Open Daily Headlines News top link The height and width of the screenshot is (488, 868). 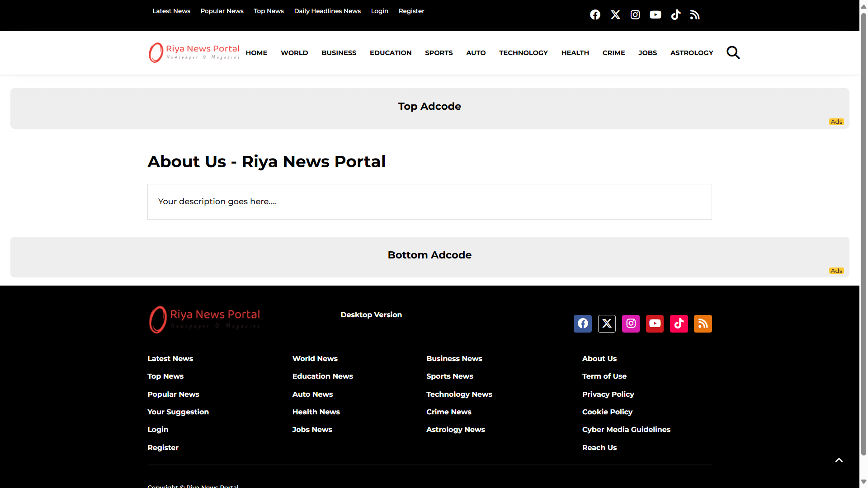tap(327, 11)
